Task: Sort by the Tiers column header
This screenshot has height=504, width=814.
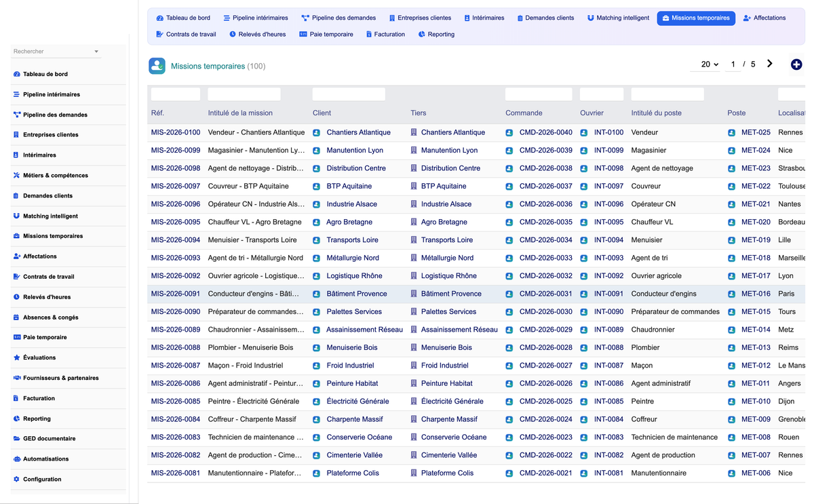Action: (419, 113)
